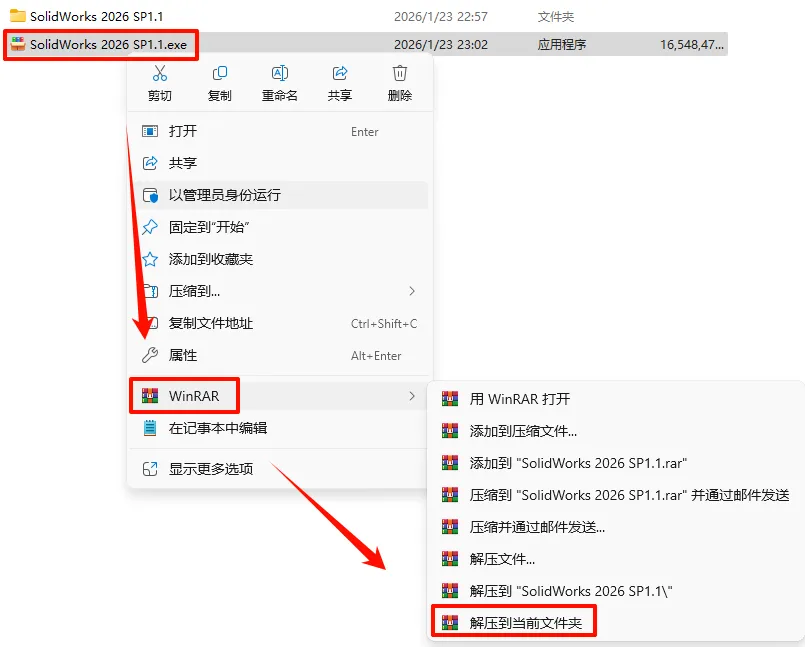The height and width of the screenshot is (647, 805).
Task: Open 显示更多选项 for more options
Action: pyautogui.click(x=277, y=469)
